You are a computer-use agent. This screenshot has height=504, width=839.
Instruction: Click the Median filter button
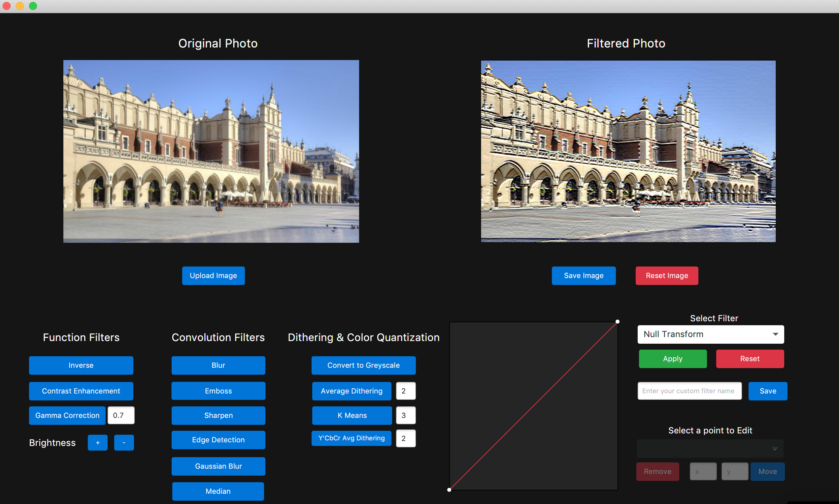(x=218, y=491)
